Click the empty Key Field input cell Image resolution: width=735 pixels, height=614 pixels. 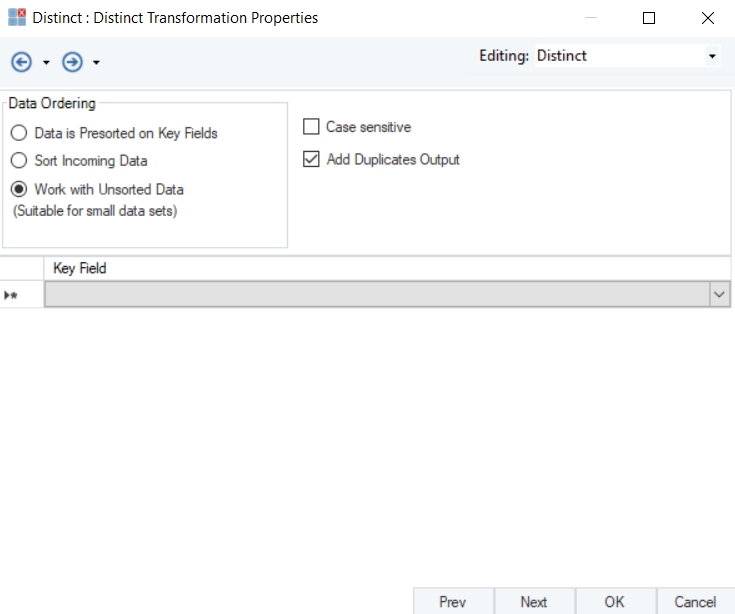(376, 294)
